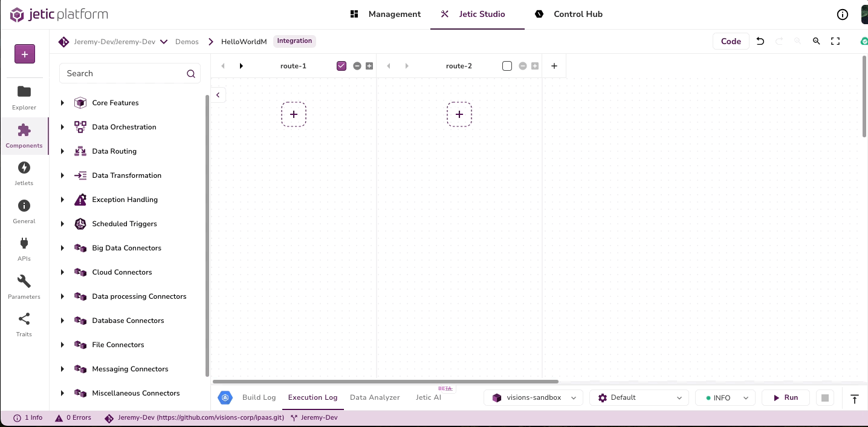The width and height of the screenshot is (868, 427).
Task: Open the General info panel
Action: [x=24, y=211]
